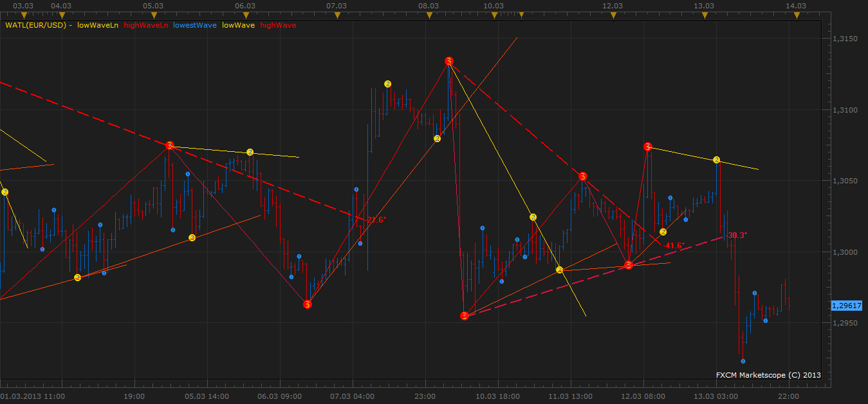Click the day marker triangle under 06.03
Screen dimensions: 868x404
click(x=245, y=15)
